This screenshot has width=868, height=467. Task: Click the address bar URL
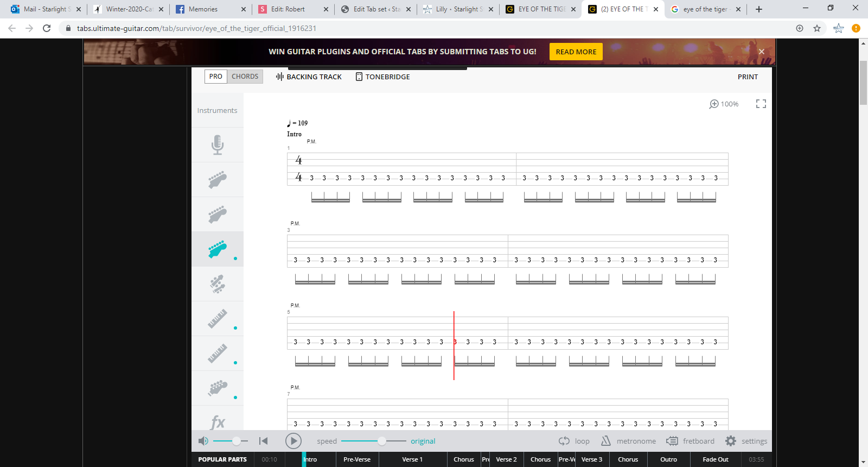coord(196,28)
